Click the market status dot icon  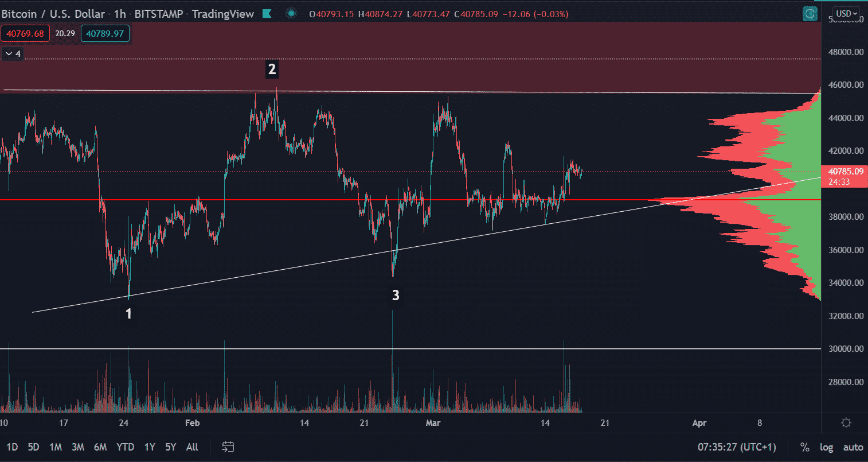point(291,14)
